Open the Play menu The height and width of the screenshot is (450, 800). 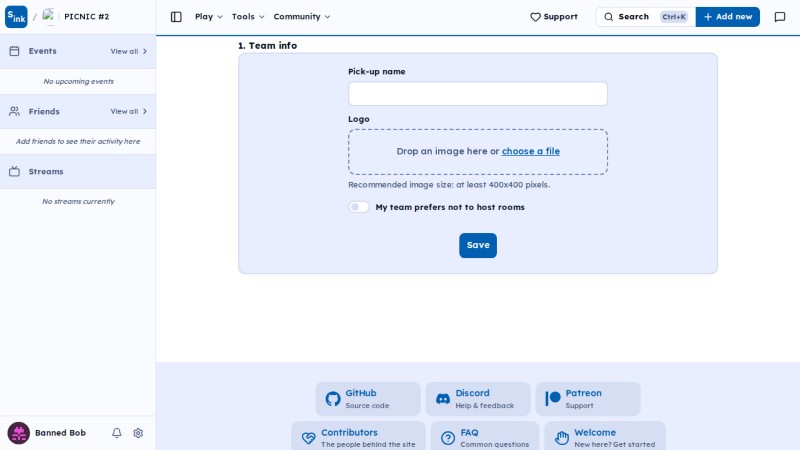[209, 17]
